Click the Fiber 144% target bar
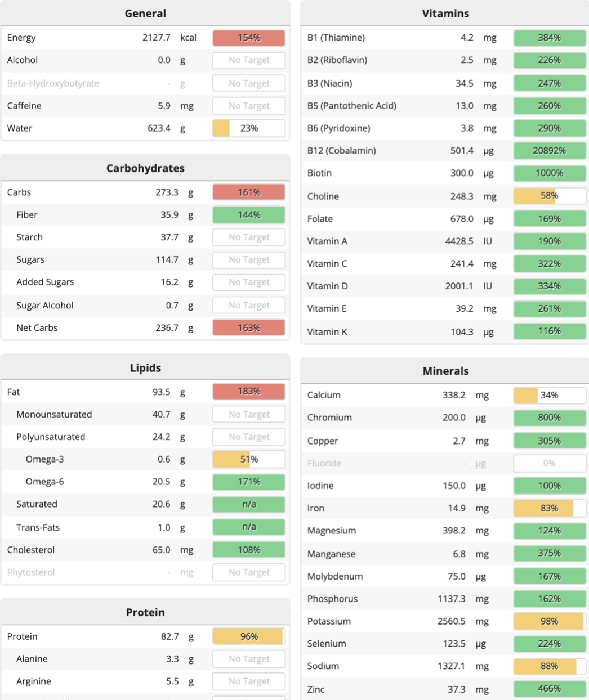The height and width of the screenshot is (700, 589). [x=249, y=215]
